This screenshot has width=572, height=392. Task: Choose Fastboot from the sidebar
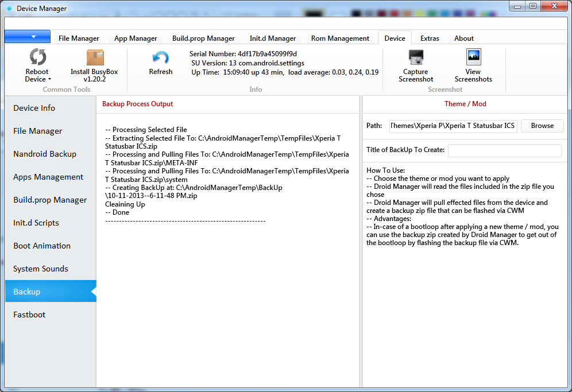coord(29,315)
